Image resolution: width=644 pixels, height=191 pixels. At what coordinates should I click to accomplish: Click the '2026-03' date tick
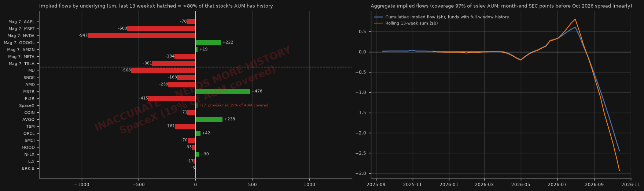(484, 185)
